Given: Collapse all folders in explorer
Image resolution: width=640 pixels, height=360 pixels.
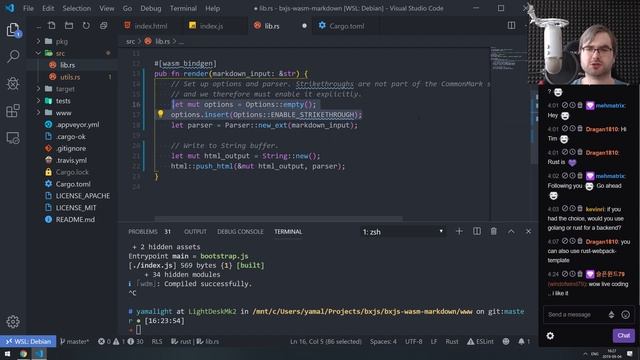Looking at the screenshot, I should 104,26.
